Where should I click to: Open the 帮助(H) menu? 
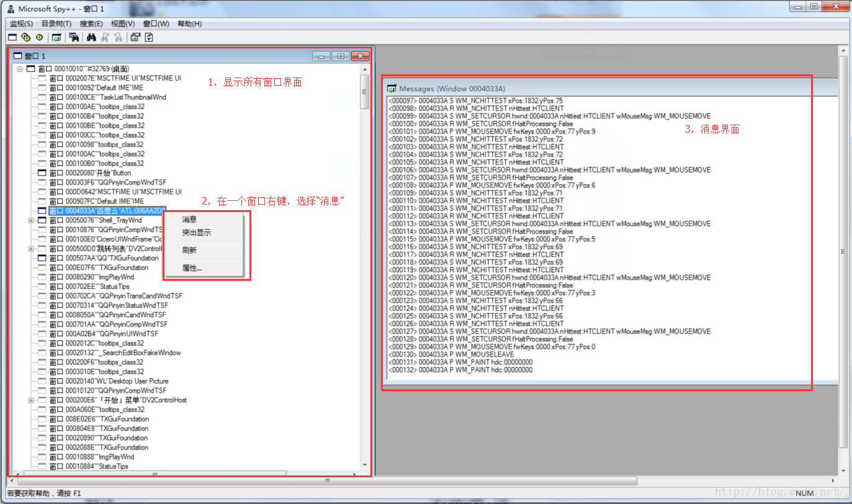[x=190, y=24]
